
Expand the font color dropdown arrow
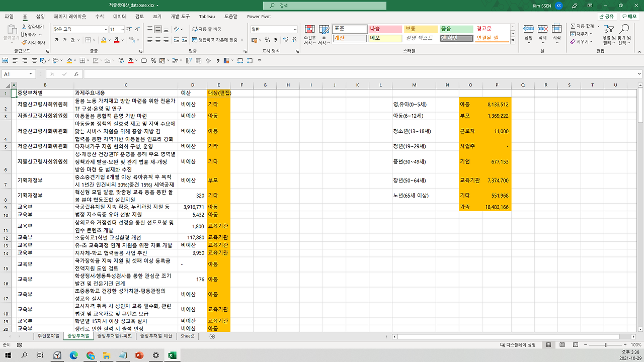point(123,40)
